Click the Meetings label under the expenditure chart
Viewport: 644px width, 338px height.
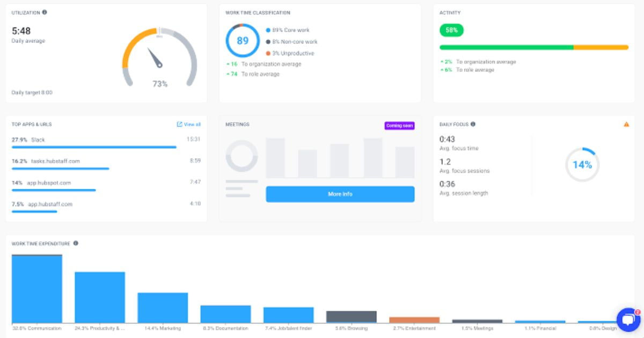click(x=477, y=328)
